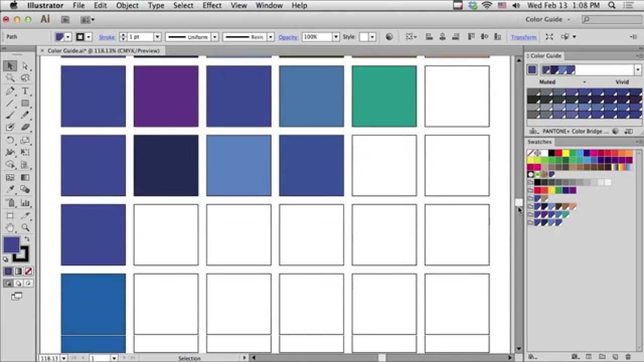The image size is (644, 362).
Task: Select the Pen tool
Action: pyautogui.click(x=10, y=91)
